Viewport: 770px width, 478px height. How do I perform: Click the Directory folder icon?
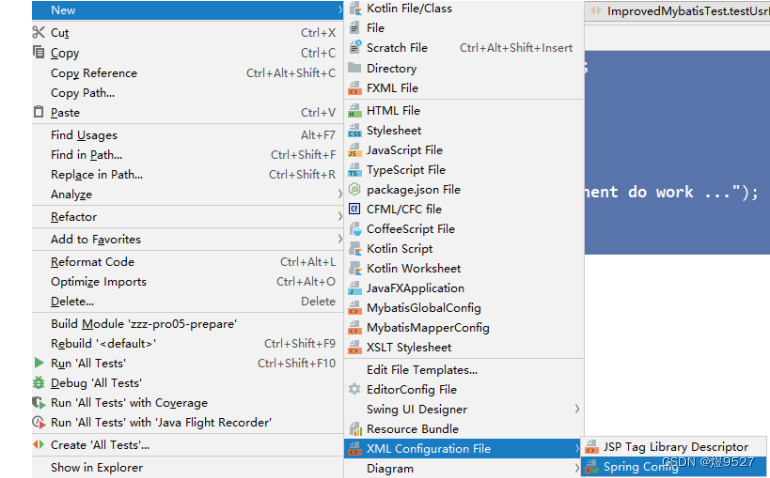[354, 67]
